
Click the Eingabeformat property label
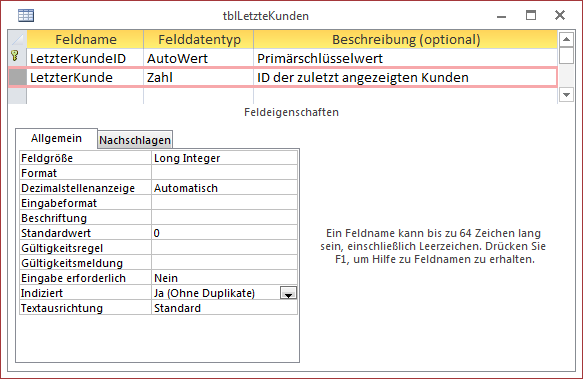tap(86, 203)
